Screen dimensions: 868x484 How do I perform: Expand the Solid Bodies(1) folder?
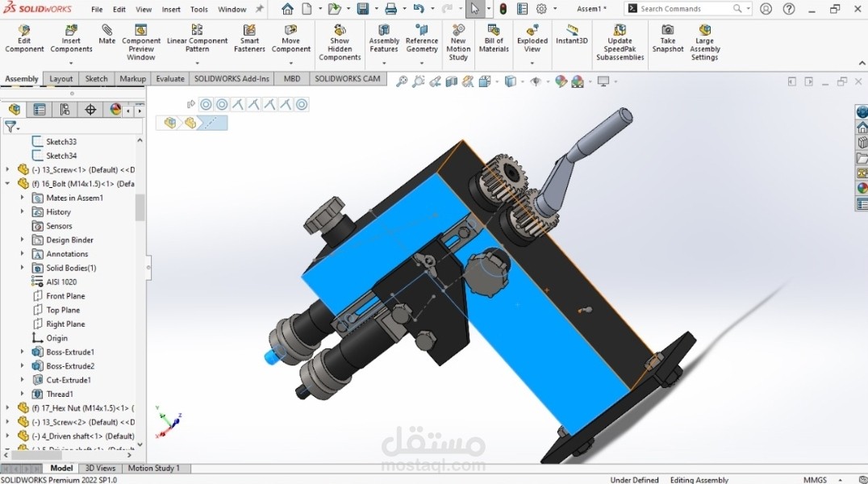[x=22, y=268]
